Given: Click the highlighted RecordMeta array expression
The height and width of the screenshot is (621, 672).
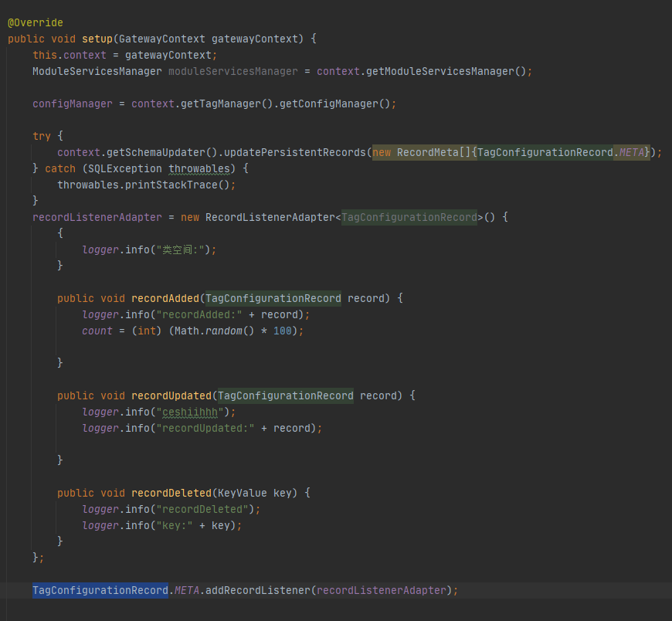Looking at the screenshot, I should click(510, 152).
